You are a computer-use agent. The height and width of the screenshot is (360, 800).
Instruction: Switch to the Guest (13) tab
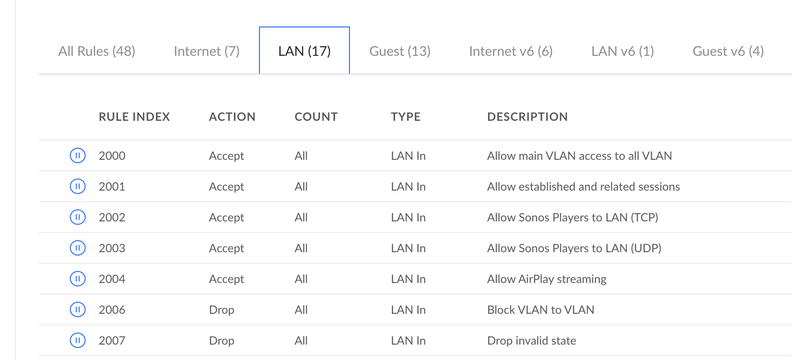click(400, 51)
